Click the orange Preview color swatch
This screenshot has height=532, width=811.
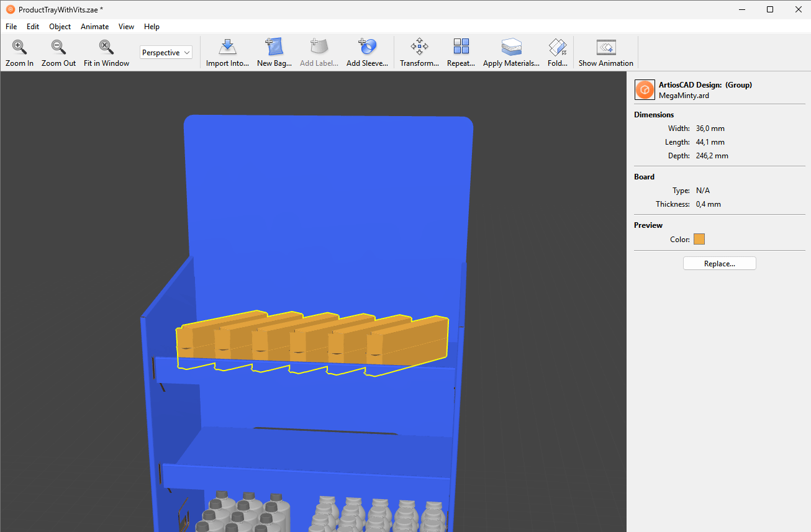tap(699, 239)
